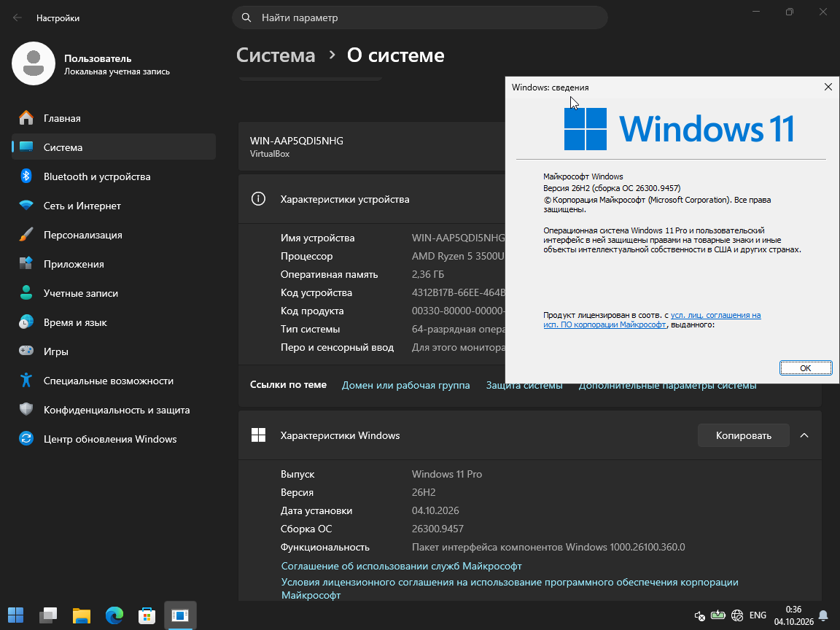Open Дополнительные параметры системы link
840x630 pixels.
tap(667, 386)
